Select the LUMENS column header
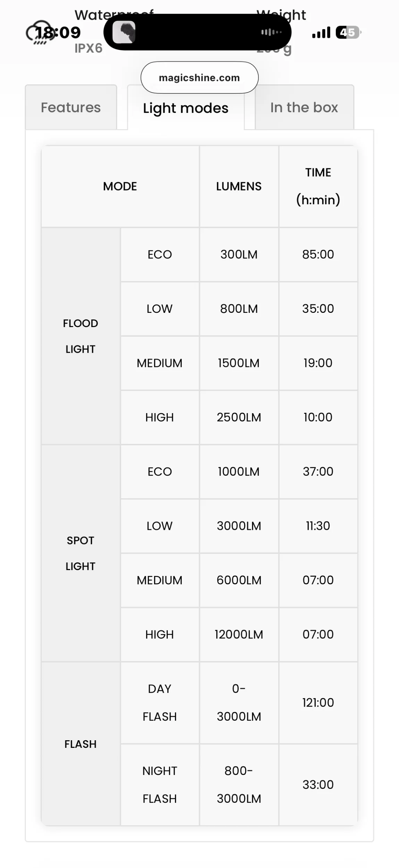The height and width of the screenshot is (868, 399). tap(239, 186)
